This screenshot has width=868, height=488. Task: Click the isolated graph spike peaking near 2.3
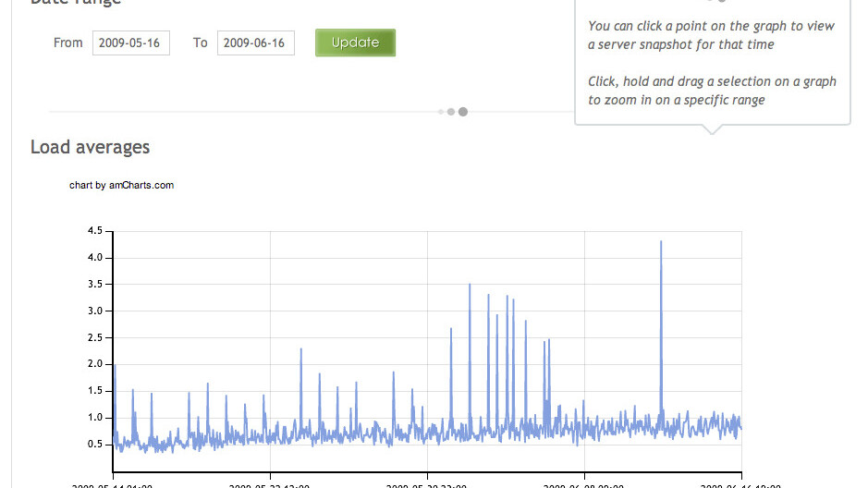click(301, 351)
